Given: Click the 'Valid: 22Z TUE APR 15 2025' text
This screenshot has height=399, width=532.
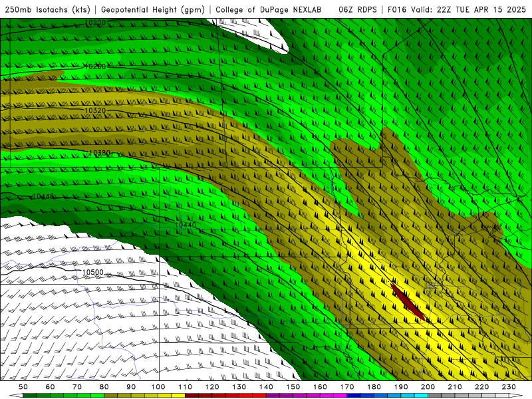Looking at the screenshot, I should (468, 9).
